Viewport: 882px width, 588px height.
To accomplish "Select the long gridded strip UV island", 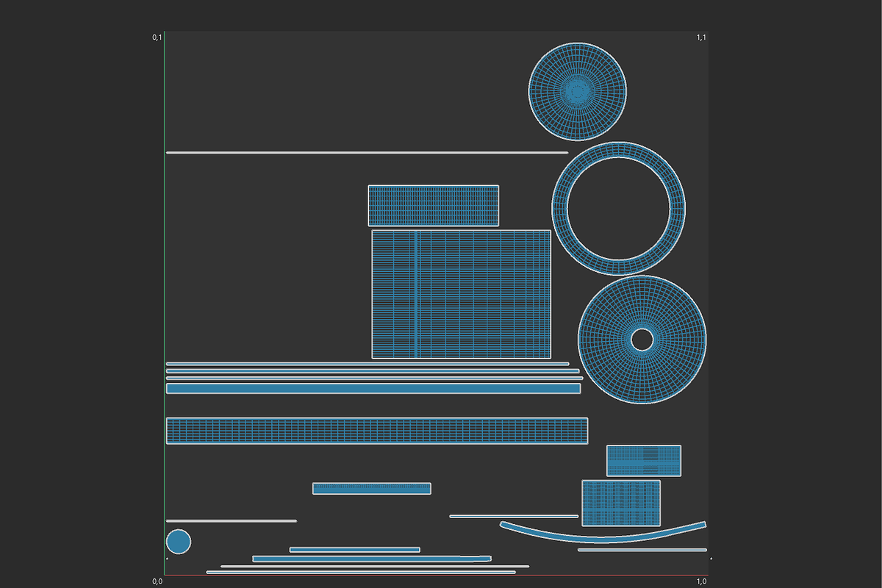I will pyautogui.click(x=377, y=431).
